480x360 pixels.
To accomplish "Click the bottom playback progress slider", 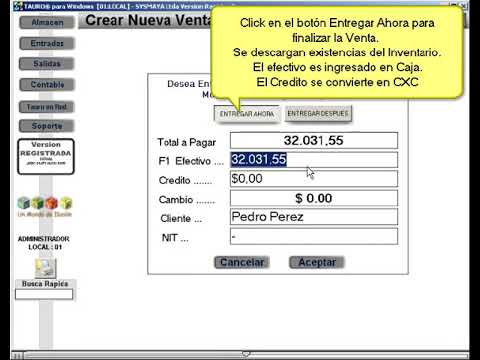I will [x=247, y=355].
